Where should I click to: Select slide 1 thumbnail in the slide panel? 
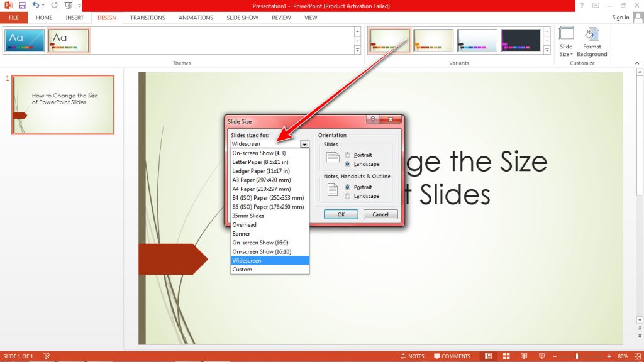pyautogui.click(x=62, y=104)
